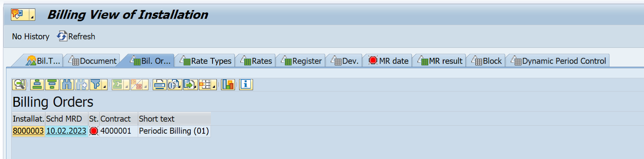Click the Total sigma icon
Viewport: 644px width, 159px height.
[117, 85]
